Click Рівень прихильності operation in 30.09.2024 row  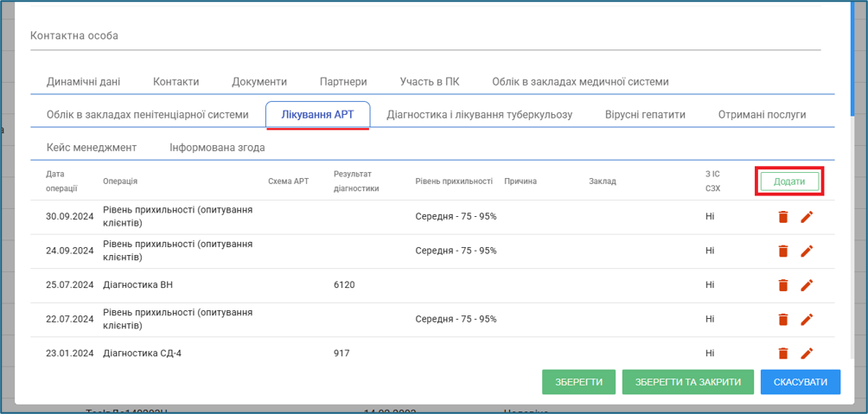pos(178,216)
